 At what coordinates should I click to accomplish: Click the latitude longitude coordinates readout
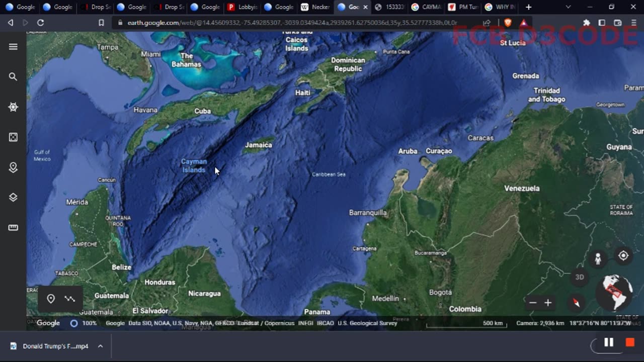click(x=601, y=323)
